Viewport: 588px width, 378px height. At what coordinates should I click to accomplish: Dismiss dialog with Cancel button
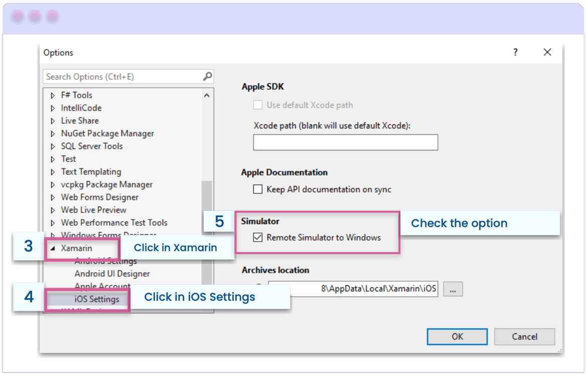(x=525, y=337)
